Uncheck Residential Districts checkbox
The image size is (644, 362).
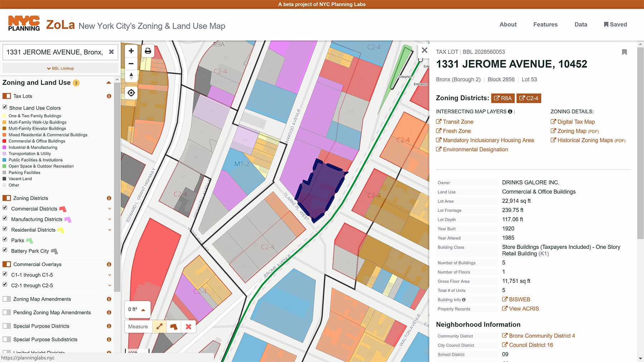[5, 229]
